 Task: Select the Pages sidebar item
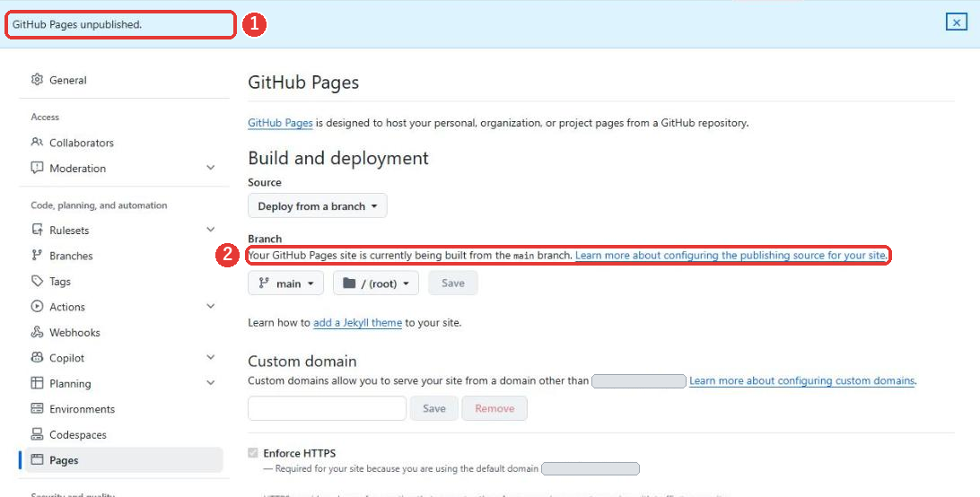124,460
